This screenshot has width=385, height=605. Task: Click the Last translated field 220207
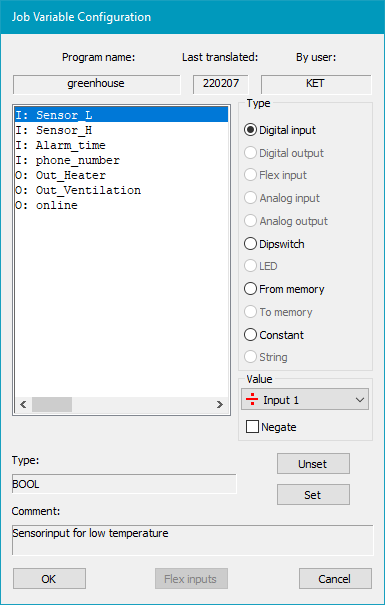tap(221, 84)
